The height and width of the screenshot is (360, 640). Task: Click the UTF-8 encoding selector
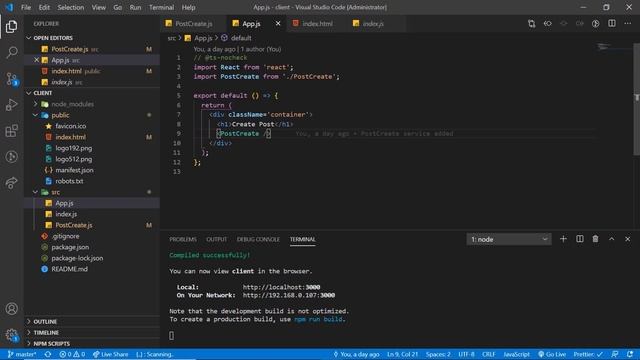(x=466, y=354)
